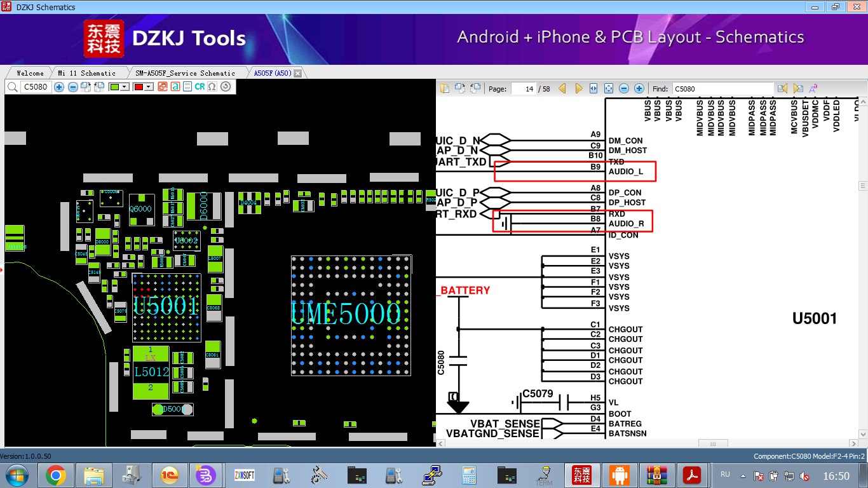
Task: Find next match in schematic
Action: (x=798, y=89)
